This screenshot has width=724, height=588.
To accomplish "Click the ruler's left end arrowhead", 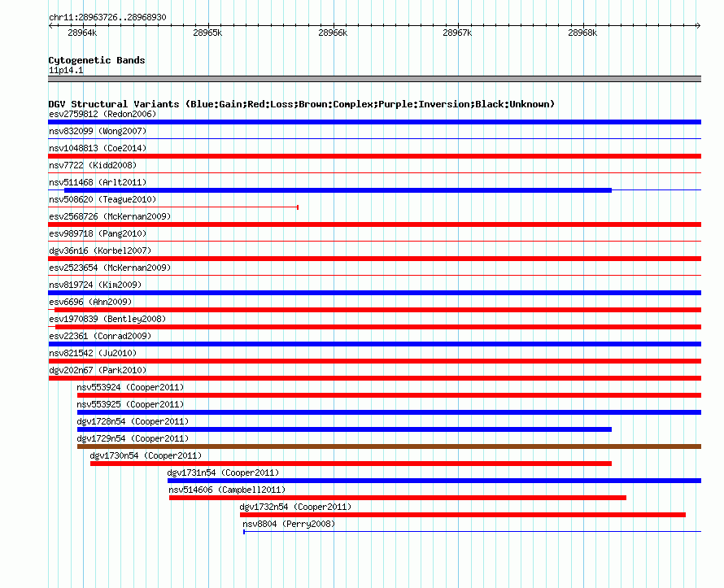I will click(x=50, y=25).
